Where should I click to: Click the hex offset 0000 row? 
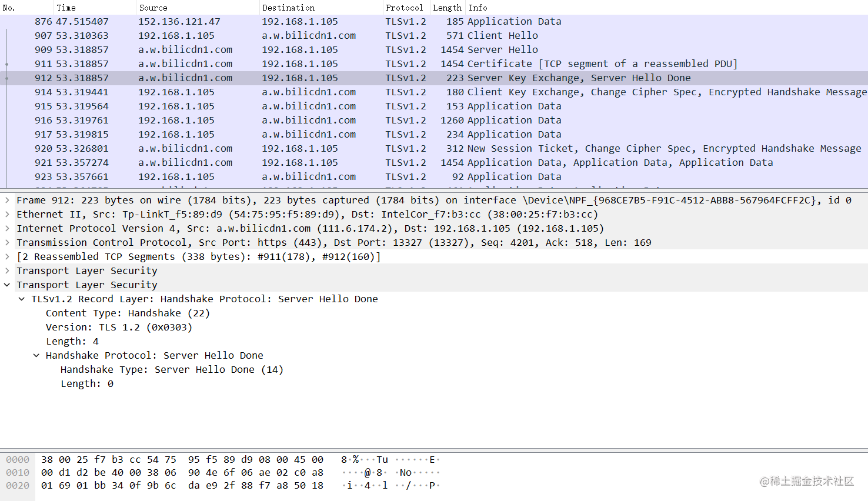tap(18, 460)
